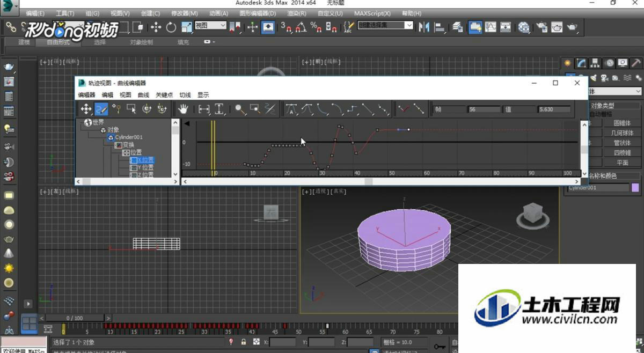Set tangents to Smooth

(x=383, y=109)
